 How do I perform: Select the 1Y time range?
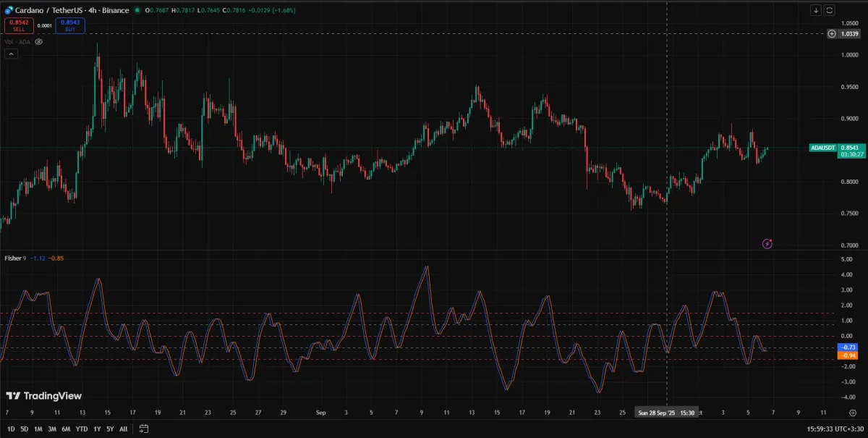point(97,429)
